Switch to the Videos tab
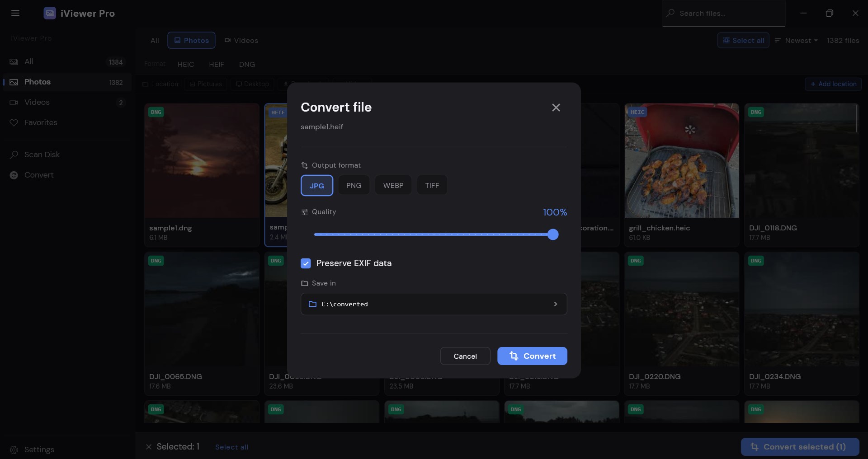This screenshot has height=459, width=868. [x=241, y=40]
